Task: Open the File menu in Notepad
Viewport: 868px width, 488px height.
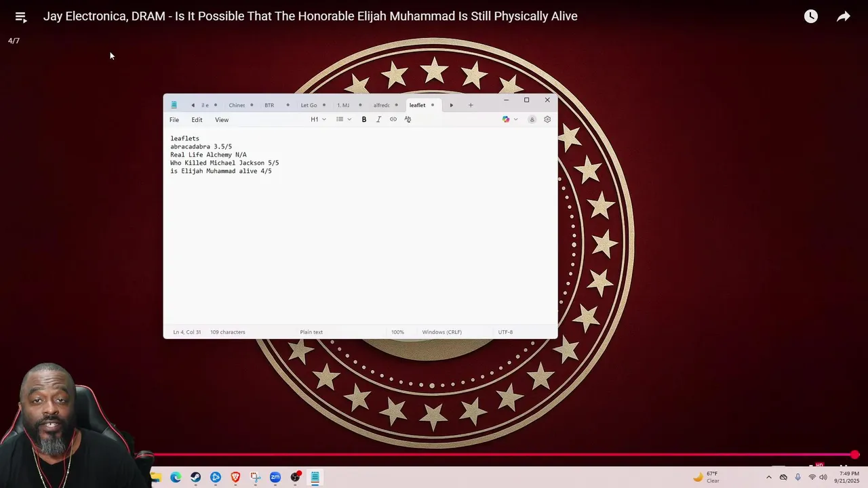Action: pyautogui.click(x=174, y=120)
